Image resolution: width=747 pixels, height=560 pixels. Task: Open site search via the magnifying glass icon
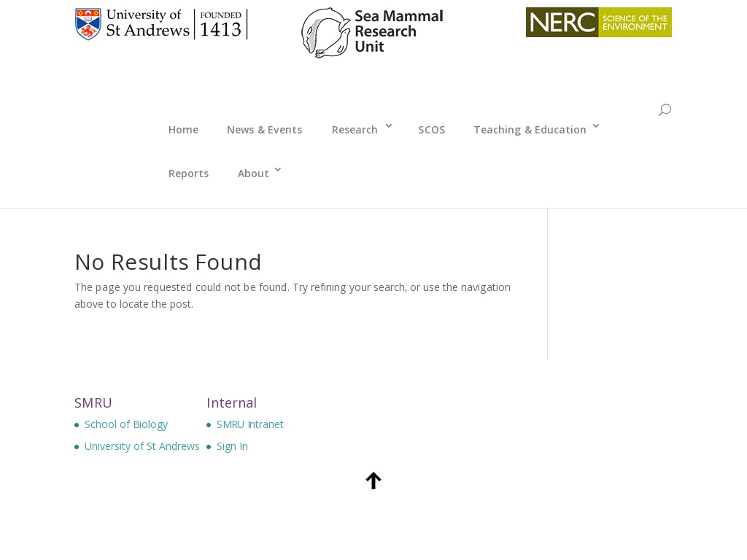[664, 109]
